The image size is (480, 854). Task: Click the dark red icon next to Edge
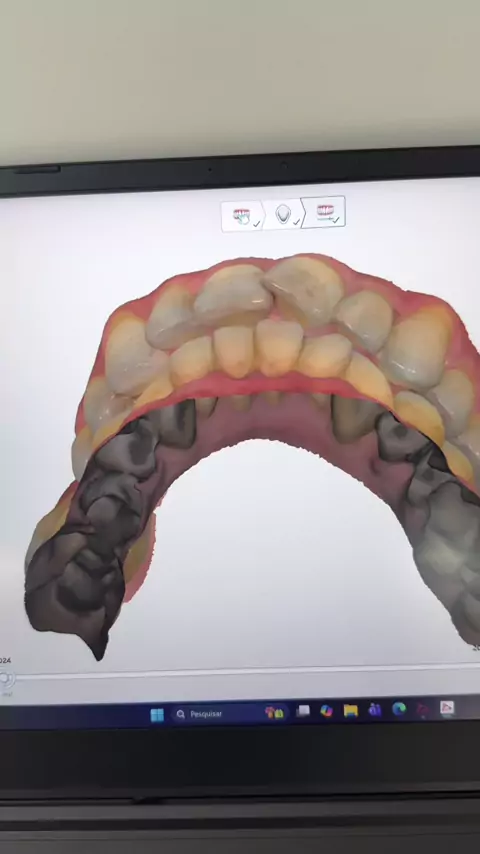click(423, 709)
